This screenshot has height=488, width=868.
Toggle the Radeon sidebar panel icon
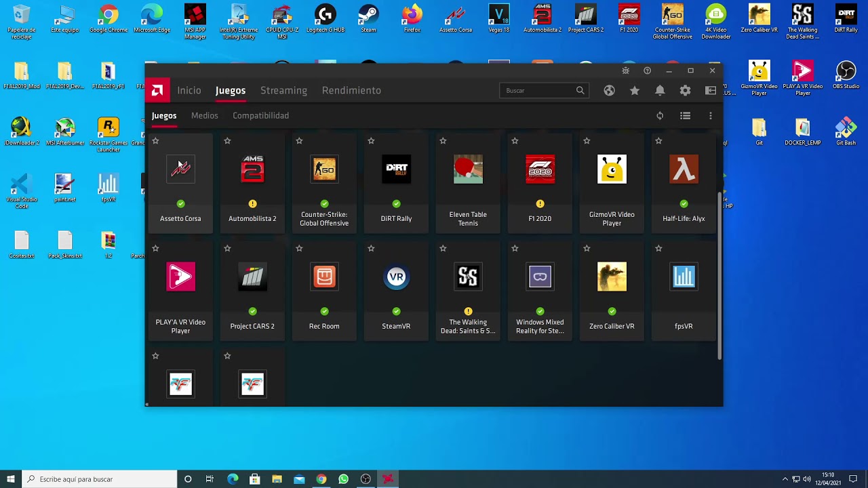pos(711,90)
